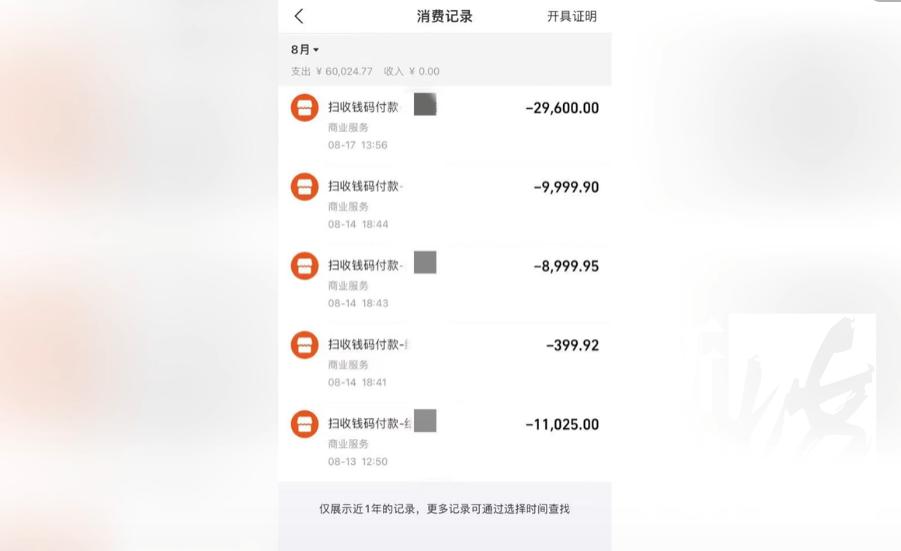Click the 收入 ¥0.00 summary text
This screenshot has height=551, width=901.
(x=411, y=71)
